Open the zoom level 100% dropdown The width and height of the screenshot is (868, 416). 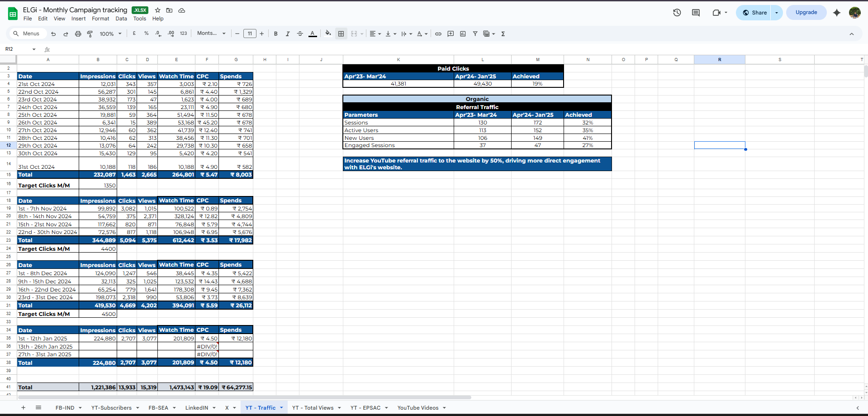[x=111, y=33]
